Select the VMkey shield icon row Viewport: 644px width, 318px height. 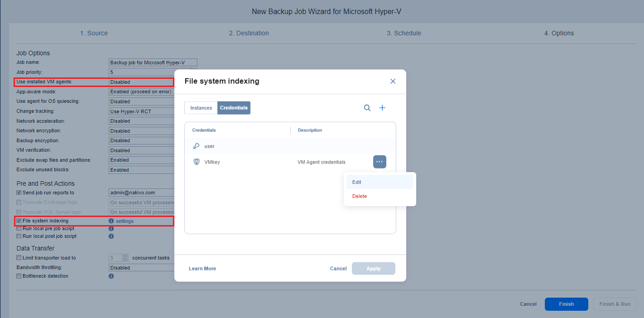point(197,162)
